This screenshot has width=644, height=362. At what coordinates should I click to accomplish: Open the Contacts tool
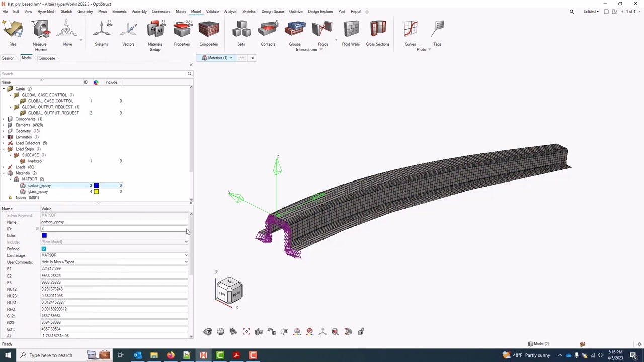(x=268, y=34)
